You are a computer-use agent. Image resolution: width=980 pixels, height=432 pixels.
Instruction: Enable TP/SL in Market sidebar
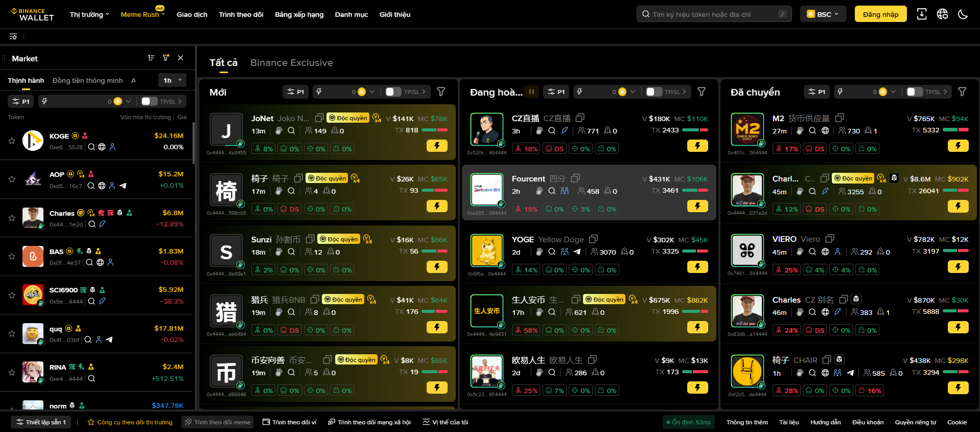tap(149, 101)
